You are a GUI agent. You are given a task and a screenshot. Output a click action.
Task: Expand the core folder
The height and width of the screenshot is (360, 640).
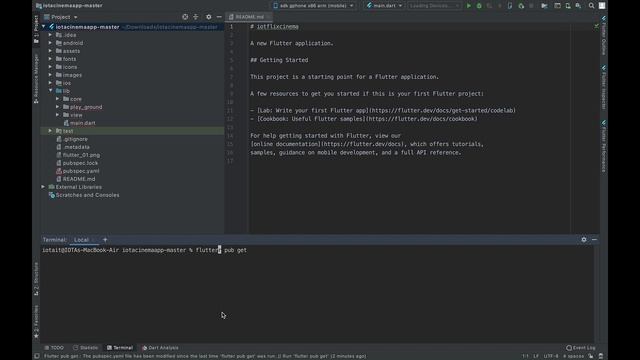pos(58,99)
